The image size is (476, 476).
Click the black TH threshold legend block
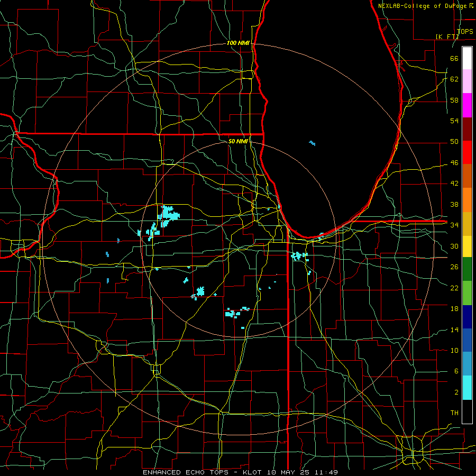pyautogui.click(x=467, y=411)
